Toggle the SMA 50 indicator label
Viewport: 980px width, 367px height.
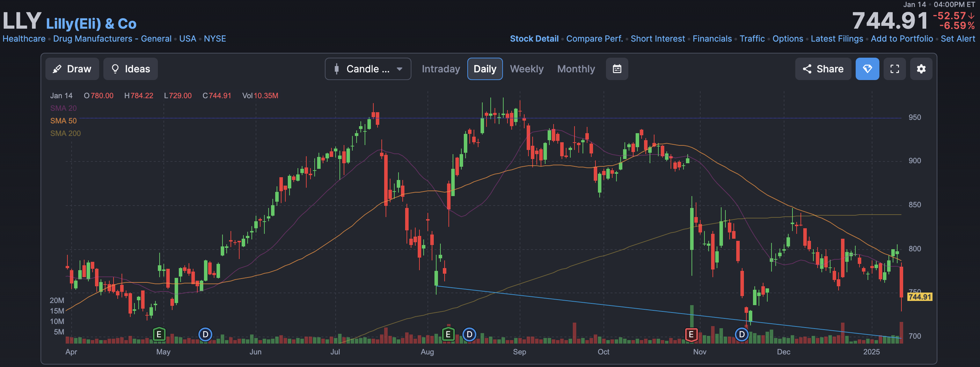click(63, 121)
